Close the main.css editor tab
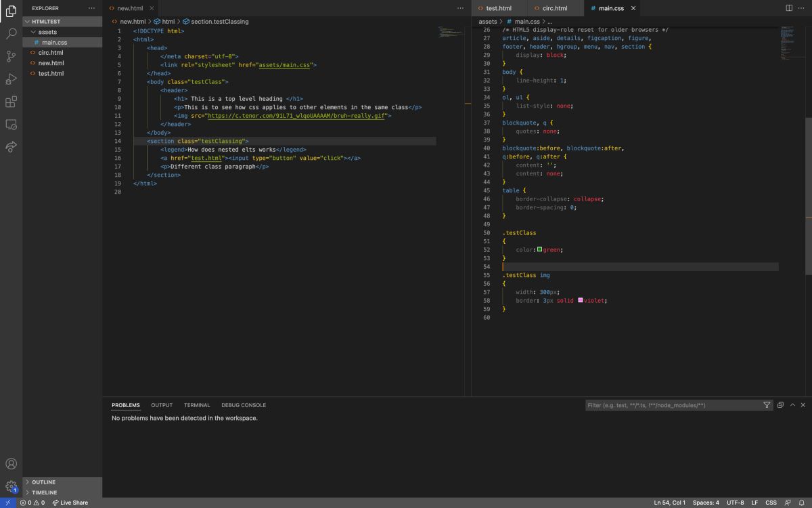Viewport: 812px width, 508px height. tap(633, 8)
